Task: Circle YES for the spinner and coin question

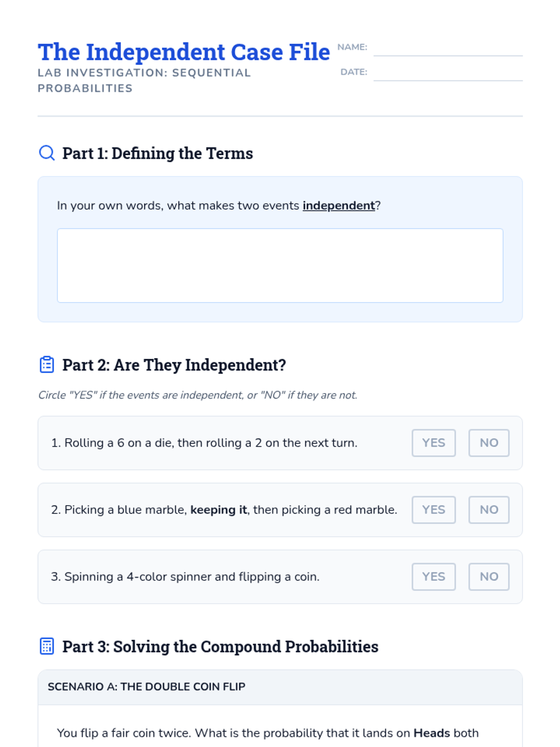Action: point(434,577)
